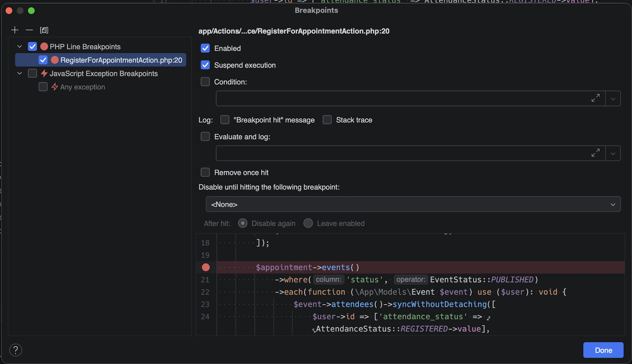This screenshot has height=364, width=632.
Task: Expand the Condition field editor
Action: (596, 98)
